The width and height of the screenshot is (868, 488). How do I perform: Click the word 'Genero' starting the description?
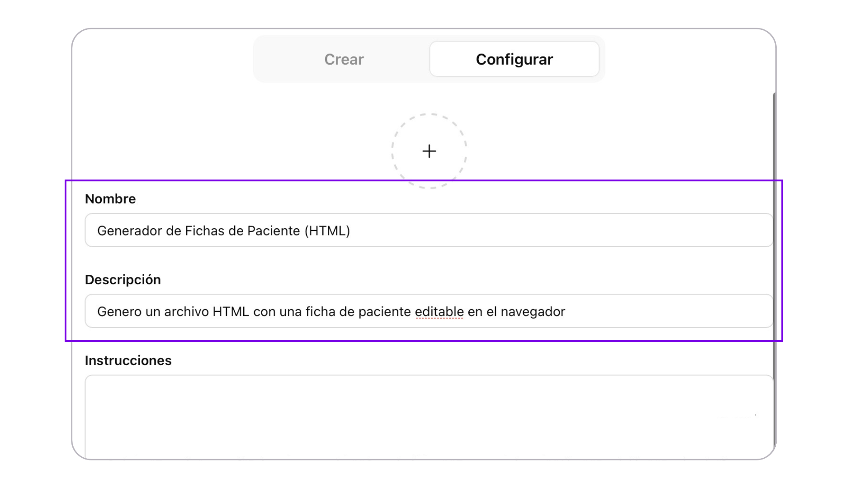[119, 312]
